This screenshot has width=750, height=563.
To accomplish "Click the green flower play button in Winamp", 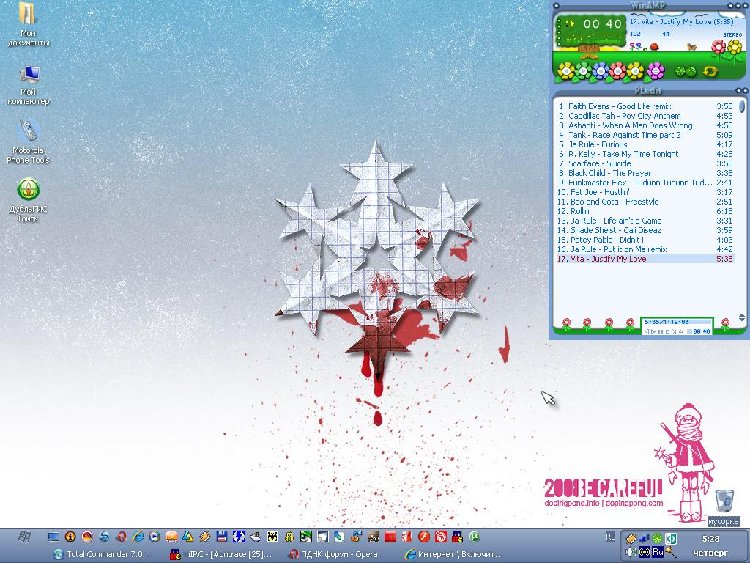I will tap(584, 71).
